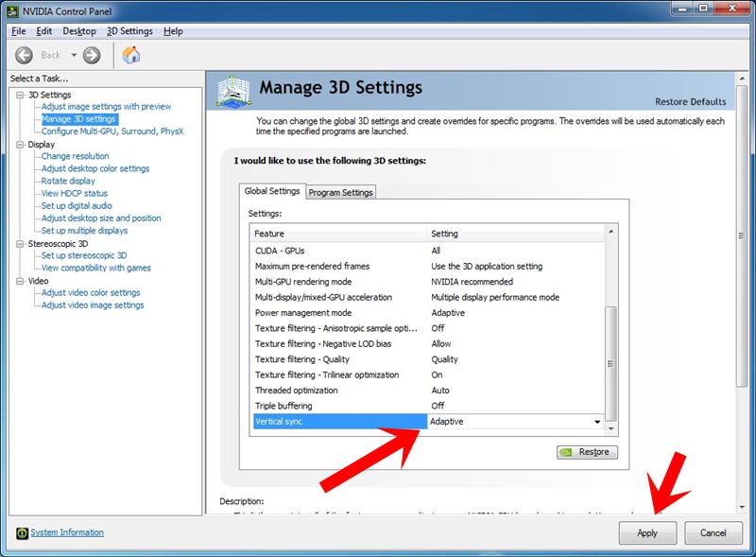Click the System Information icon
This screenshot has height=557, width=756.
pos(22,532)
